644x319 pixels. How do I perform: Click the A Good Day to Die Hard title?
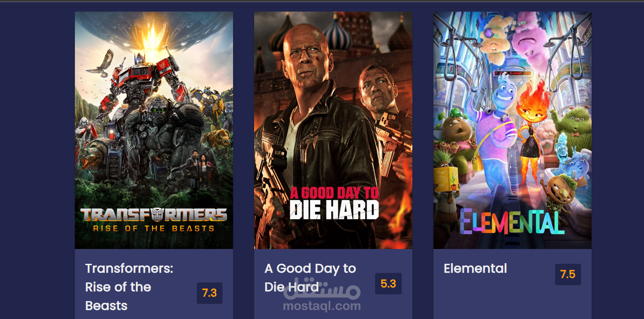[x=310, y=277]
